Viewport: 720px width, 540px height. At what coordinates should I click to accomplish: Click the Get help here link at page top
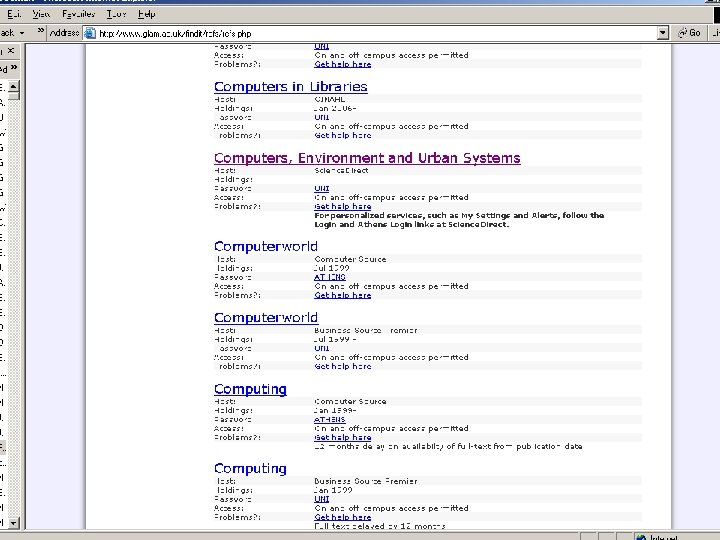[x=343, y=64]
